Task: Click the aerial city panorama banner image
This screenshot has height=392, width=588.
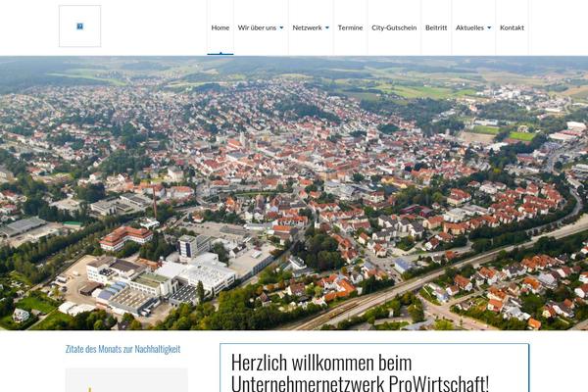Action: (x=294, y=193)
